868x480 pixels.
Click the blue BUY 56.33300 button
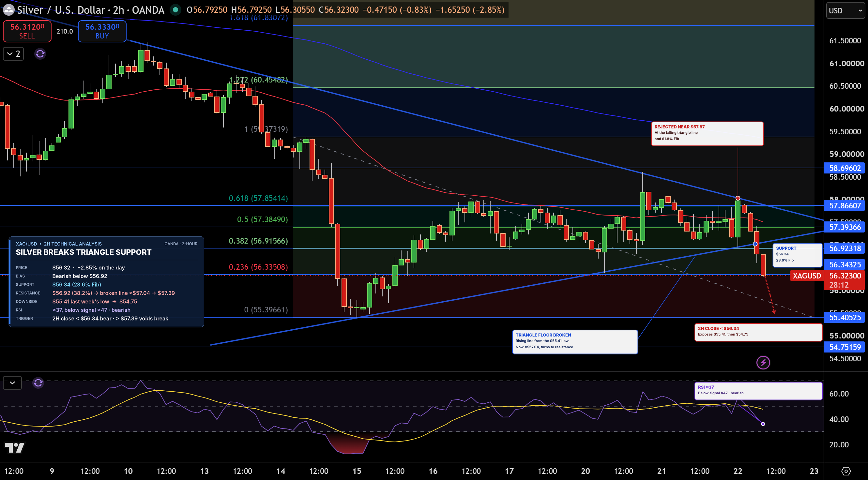(102, 31)
